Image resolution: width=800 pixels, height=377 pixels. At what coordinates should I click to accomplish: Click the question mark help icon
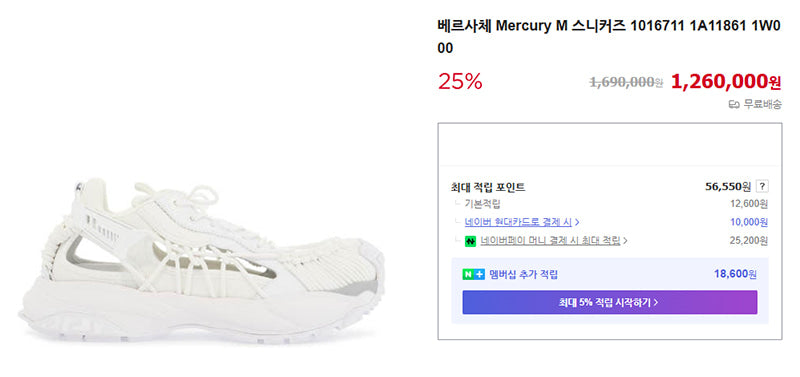tap(762, 187)
